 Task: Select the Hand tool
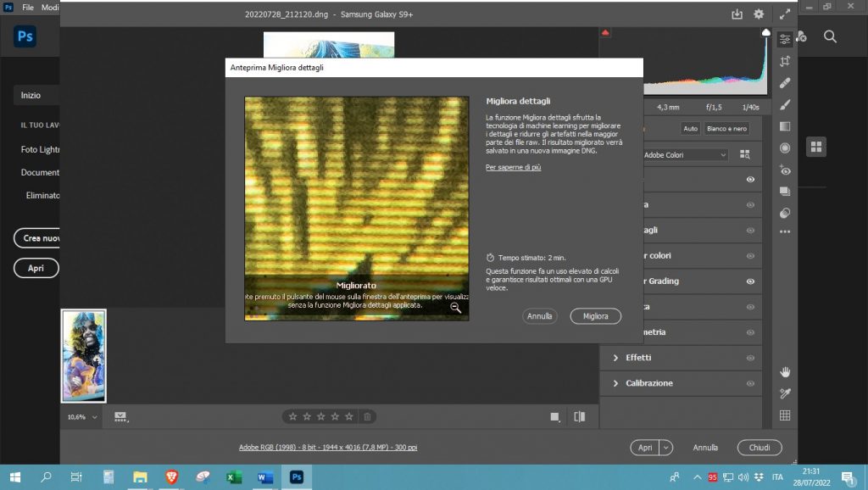785,371
